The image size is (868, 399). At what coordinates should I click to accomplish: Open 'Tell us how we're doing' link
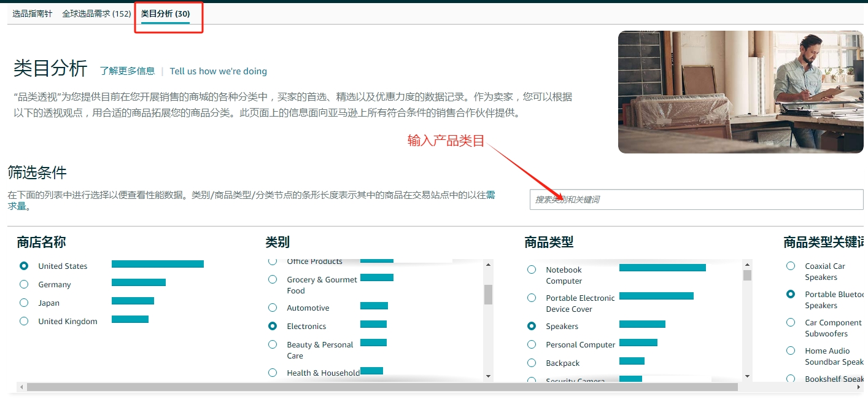click(x=218, y=71)
